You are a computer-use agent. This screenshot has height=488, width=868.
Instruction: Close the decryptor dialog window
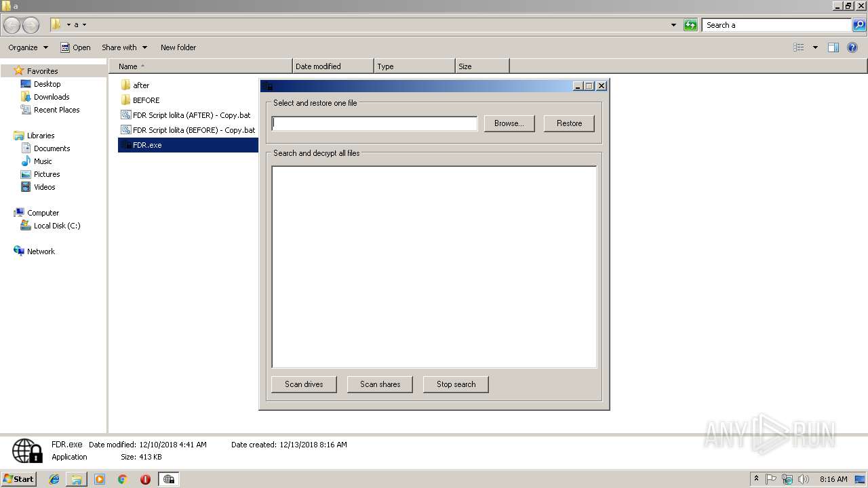[x=601, y=86]
